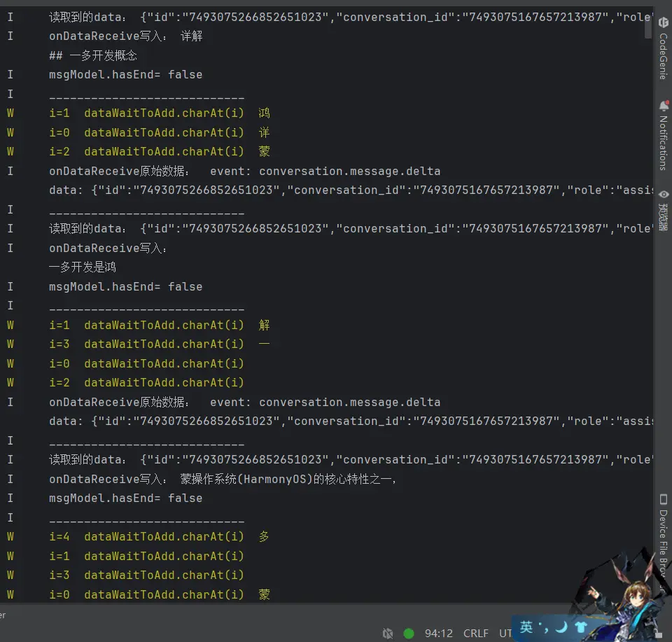Open the UTF file encoding selector

tap(505, 633)
